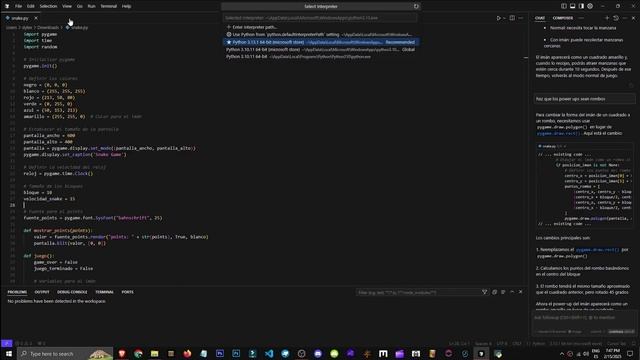This screenshot has width=640, height=360.
Task: Open File Explorer from the taskbar
Action: [154, 353]
